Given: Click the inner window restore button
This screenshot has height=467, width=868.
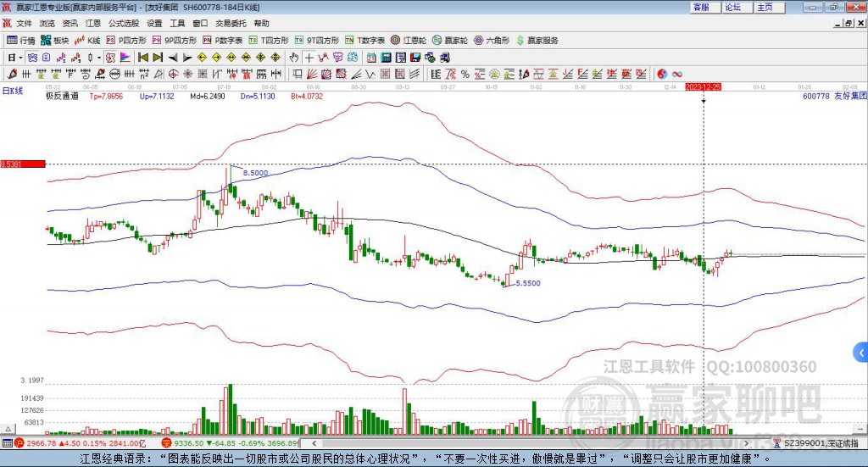Looking at the screenshot, I should 849,23.
